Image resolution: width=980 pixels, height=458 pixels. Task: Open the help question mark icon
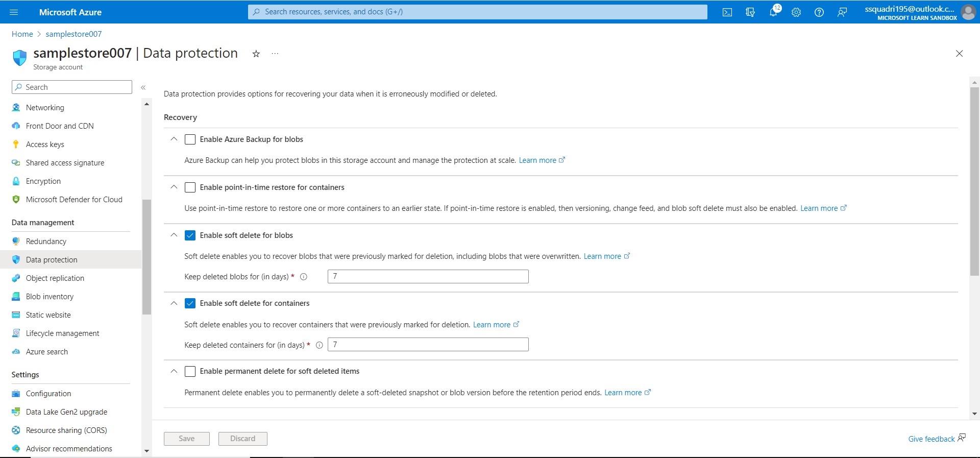[x=819, y=12]
